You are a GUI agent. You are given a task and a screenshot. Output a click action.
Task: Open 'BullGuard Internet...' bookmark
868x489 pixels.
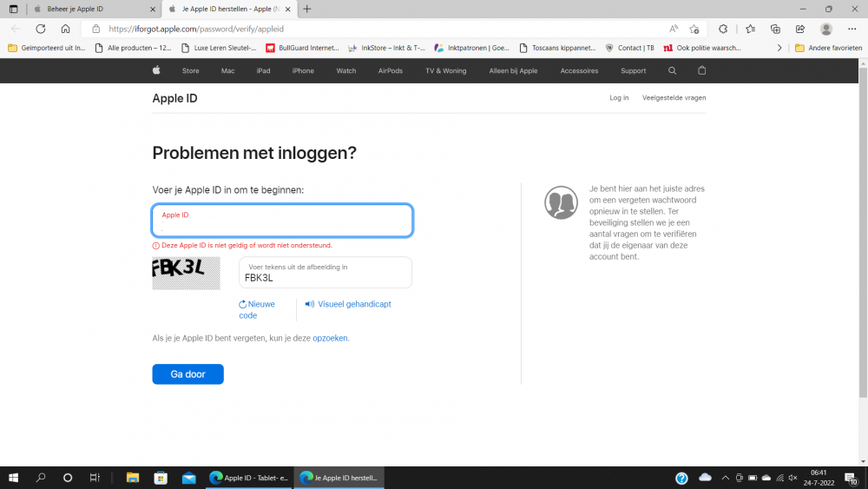[x=302, y=48]
